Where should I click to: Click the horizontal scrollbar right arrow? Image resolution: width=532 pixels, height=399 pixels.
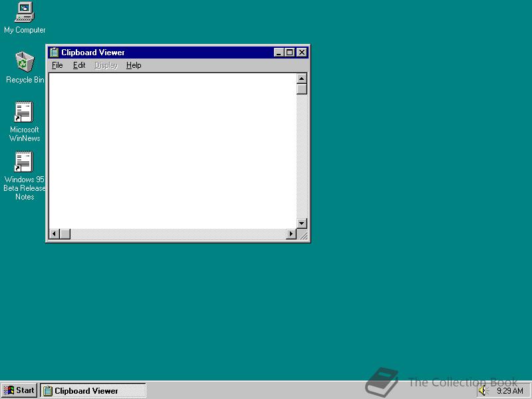click(291, 234)
